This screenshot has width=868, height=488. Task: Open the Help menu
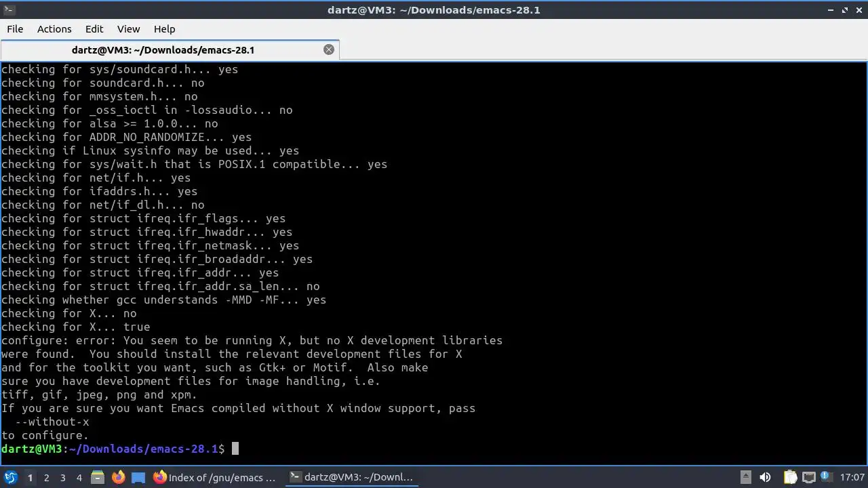164,29
